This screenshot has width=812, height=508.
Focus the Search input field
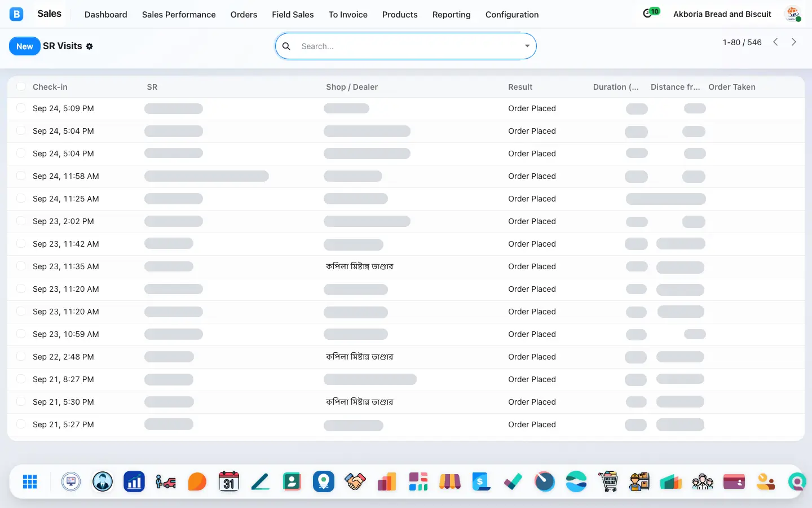pyautogui.click(x=409, y=46)
